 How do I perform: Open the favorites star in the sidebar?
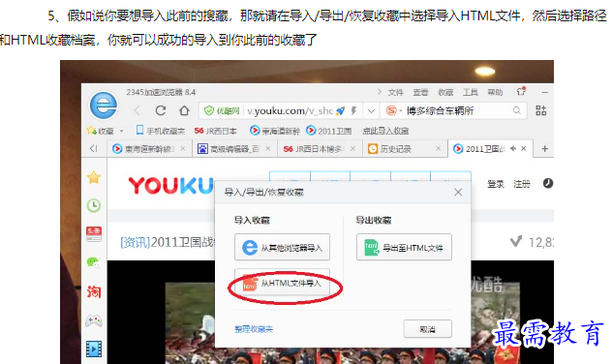[x=94, y=177]
